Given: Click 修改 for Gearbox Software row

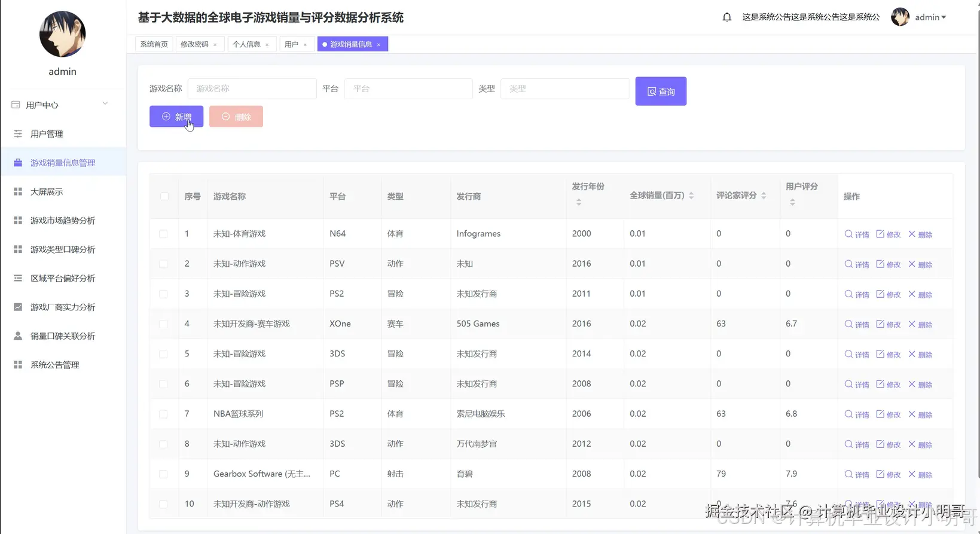Looking at the screenshot, I should (889, 474).
